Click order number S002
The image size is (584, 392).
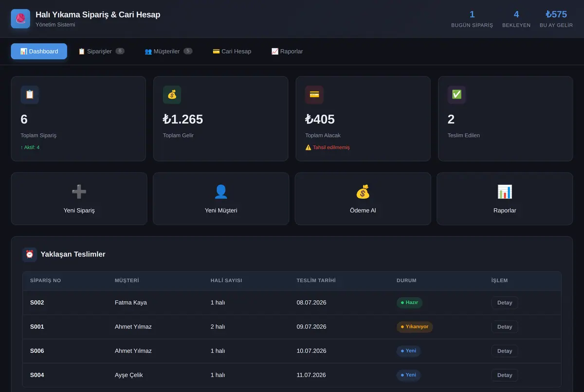(x=37, y=303)
